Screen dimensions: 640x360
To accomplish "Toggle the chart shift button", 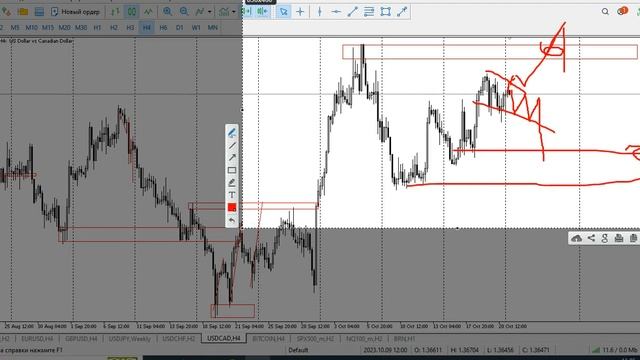I will coord(262,12).
